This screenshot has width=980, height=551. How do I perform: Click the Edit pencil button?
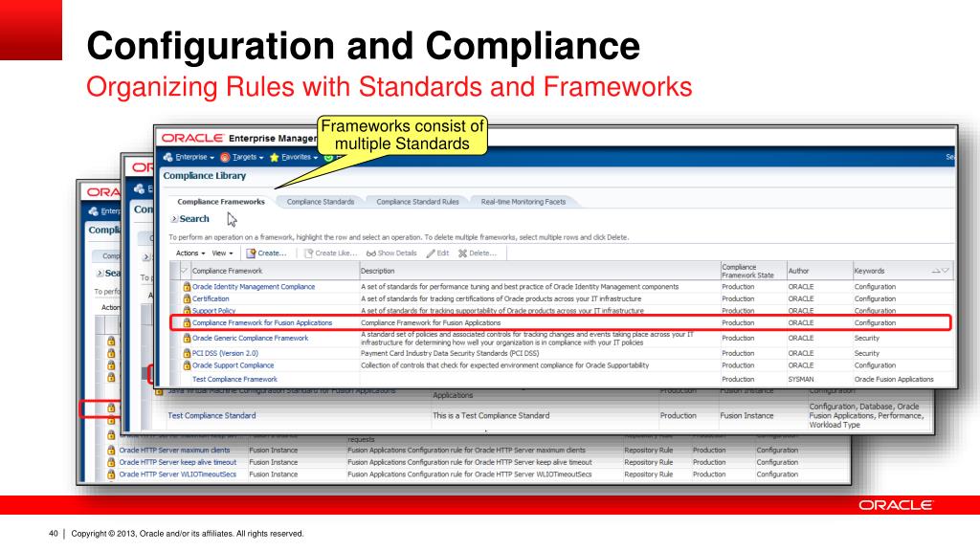pyautogui.click(x=437, y=253)
